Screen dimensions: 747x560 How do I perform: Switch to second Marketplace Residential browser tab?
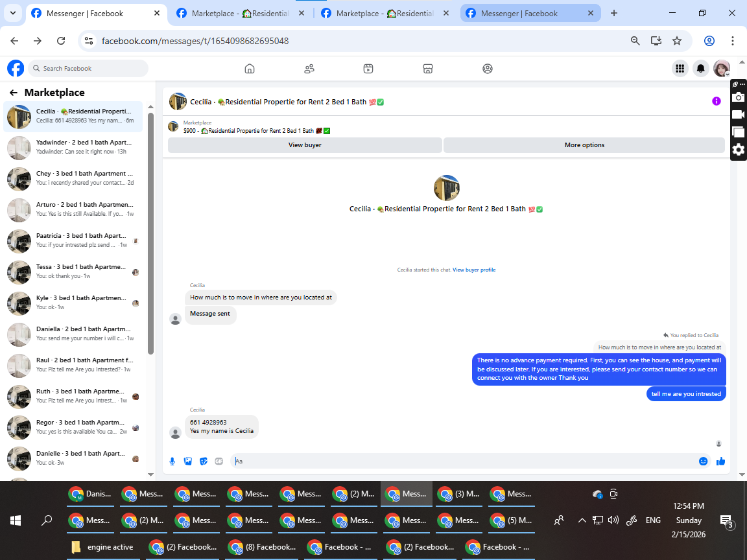241,14
